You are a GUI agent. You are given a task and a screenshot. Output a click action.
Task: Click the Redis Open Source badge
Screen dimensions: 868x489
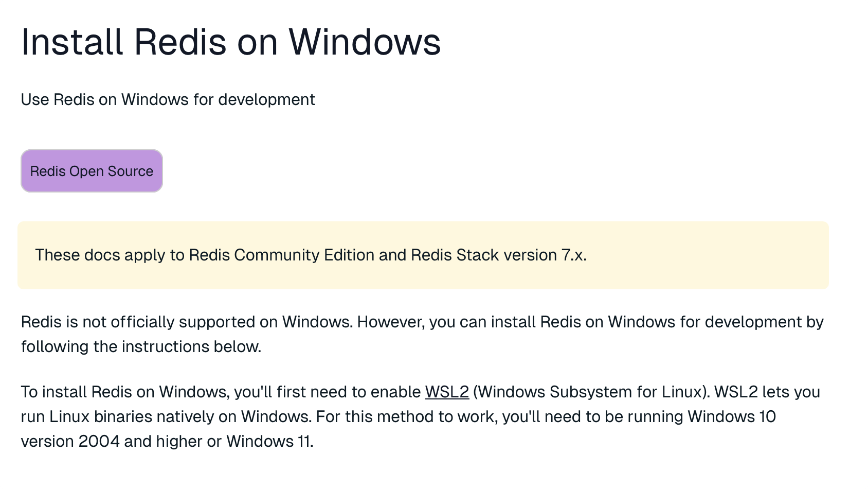(92, 171)
